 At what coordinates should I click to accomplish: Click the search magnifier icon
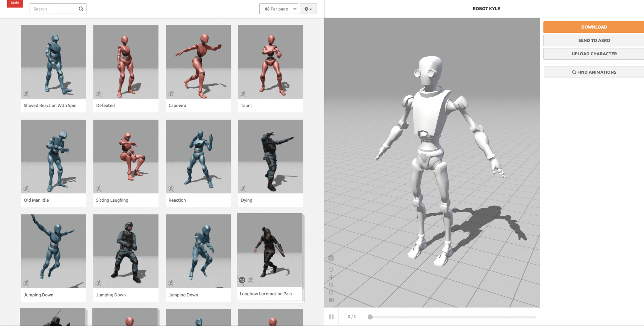click(x=81, y=8)
